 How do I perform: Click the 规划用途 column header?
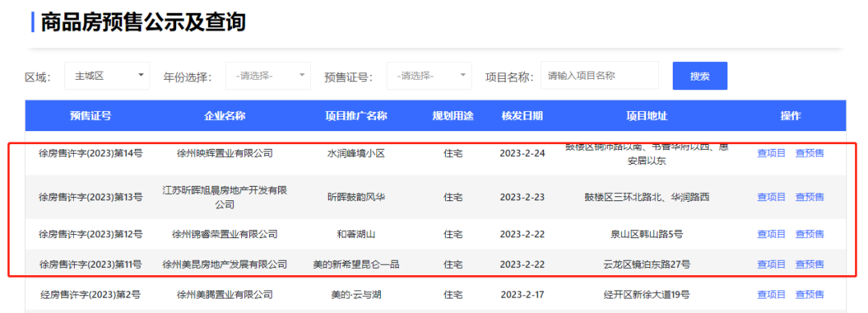(452, 116)
